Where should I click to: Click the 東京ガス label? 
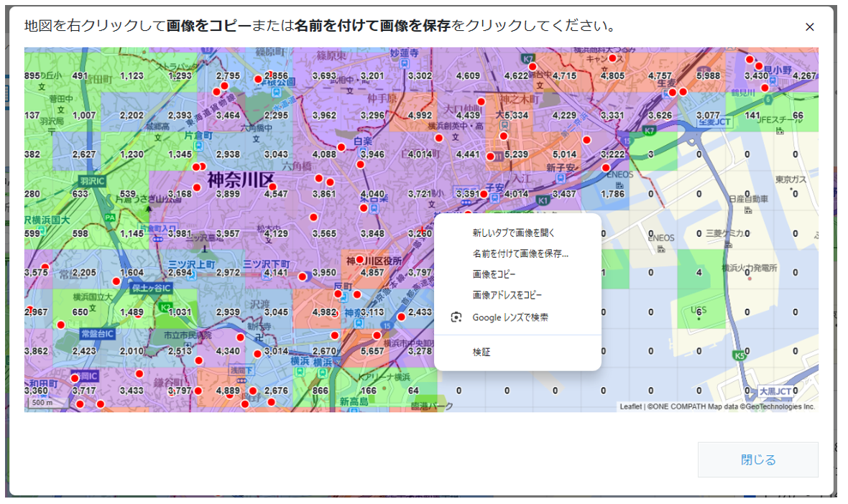coord(791,179)
